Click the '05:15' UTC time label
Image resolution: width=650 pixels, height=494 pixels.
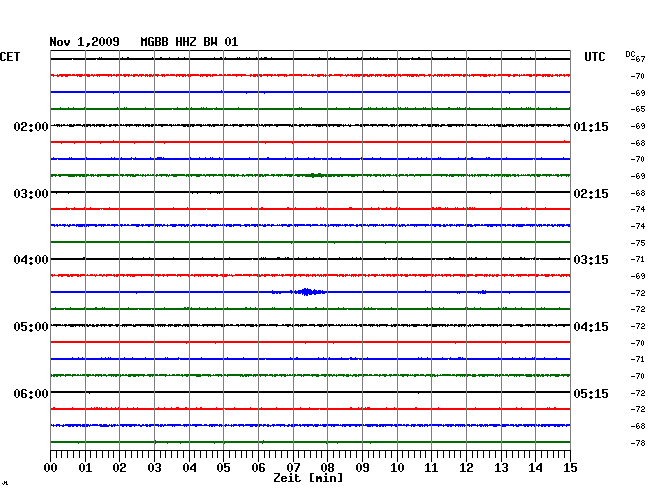coord(591,393)
